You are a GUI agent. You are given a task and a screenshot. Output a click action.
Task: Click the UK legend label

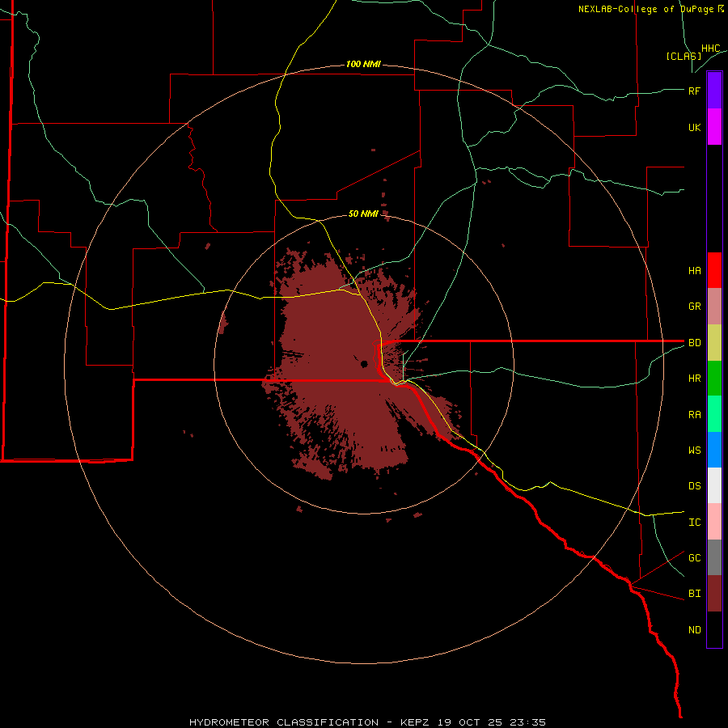coord(694,127)
